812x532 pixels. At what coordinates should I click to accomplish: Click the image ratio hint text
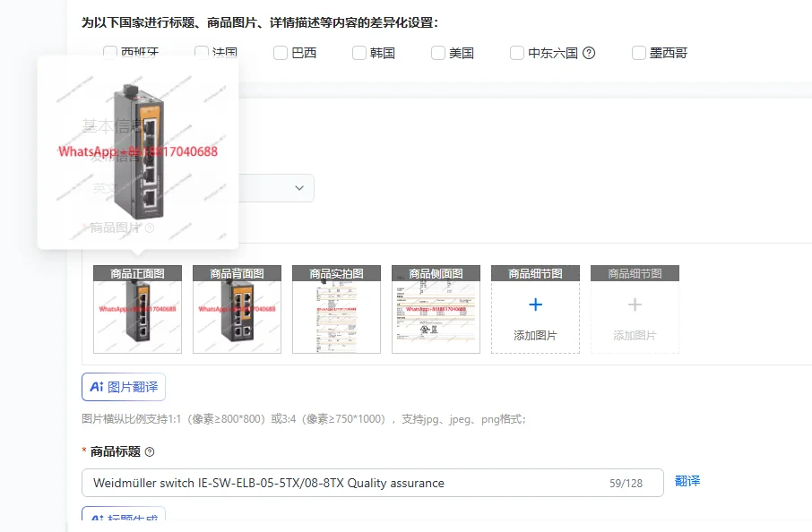tap(304, 419)
